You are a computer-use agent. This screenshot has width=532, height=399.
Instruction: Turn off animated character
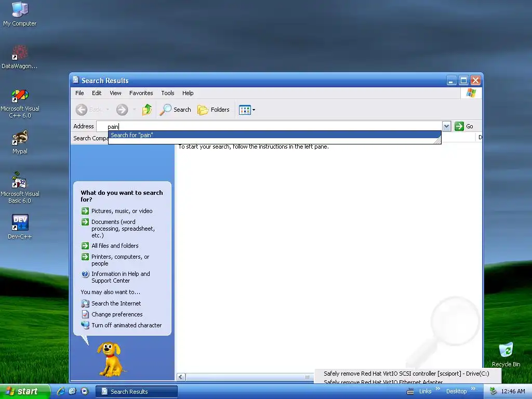coord(122,325)
